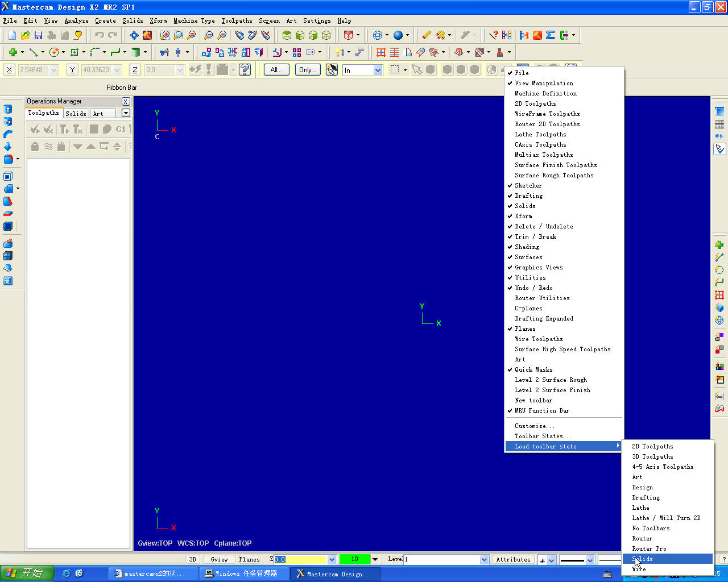Click the Shell solid icon

coord(8,176)
